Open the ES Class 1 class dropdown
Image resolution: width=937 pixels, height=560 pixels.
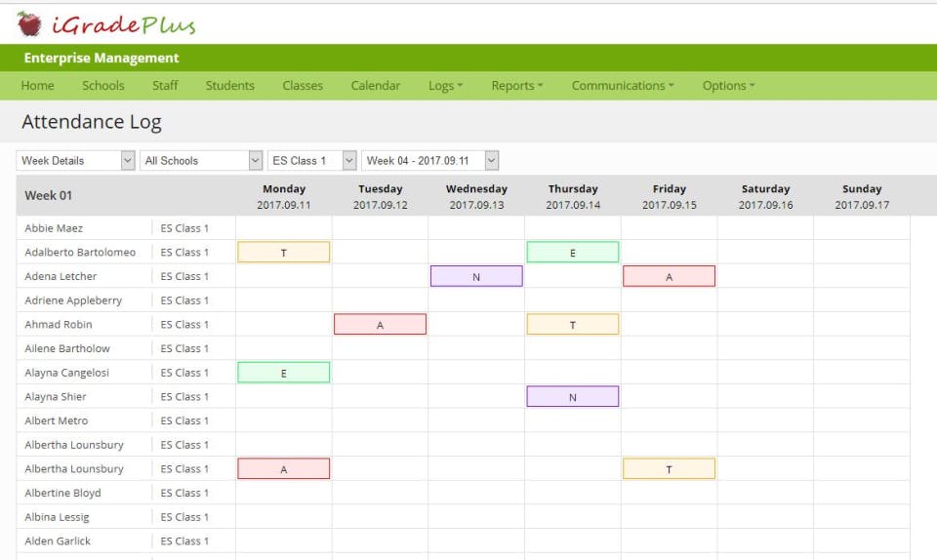(x=312, y=161)
